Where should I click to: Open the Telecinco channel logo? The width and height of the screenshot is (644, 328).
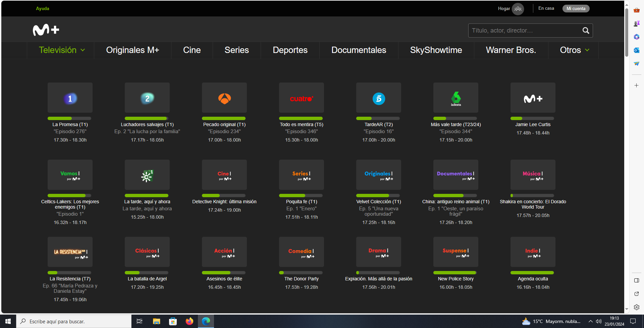(x=379, y=98)
